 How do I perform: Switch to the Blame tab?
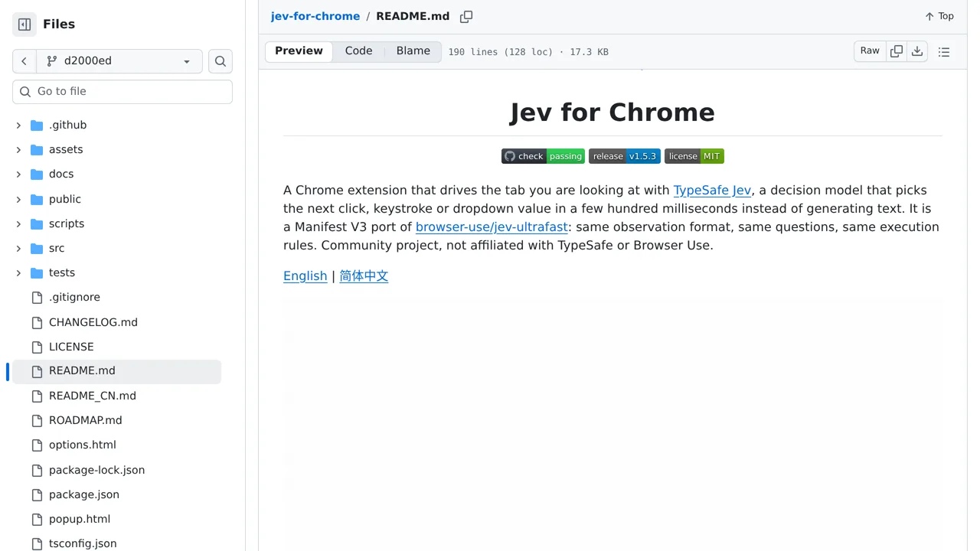click(x=413, y=51)
